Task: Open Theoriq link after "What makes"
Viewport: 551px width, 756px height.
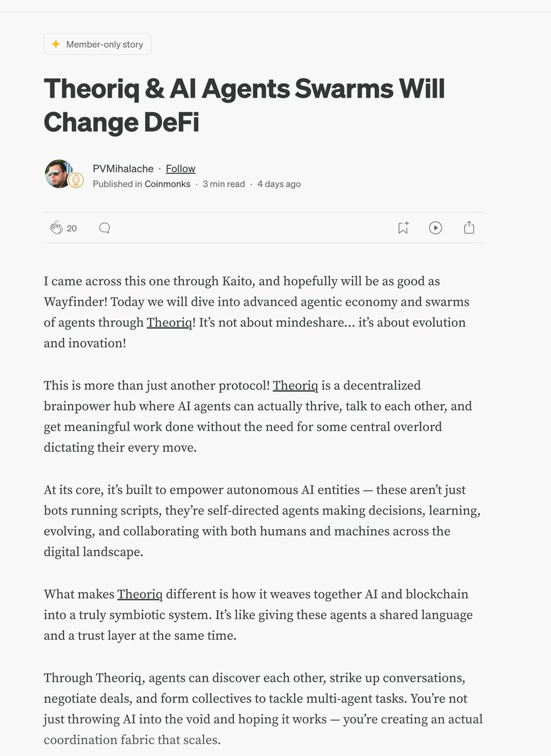Action: coord(140,594)
